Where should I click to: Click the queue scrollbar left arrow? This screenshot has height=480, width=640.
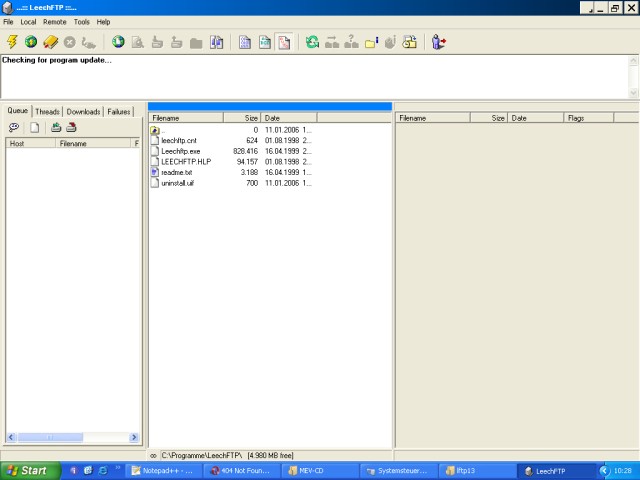click(11, 437)
